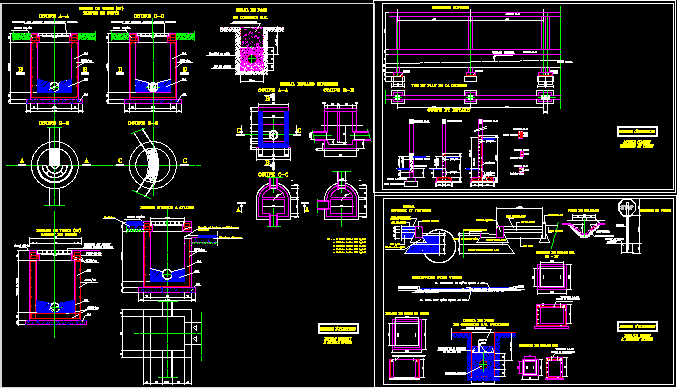Image resolution: width=677 pixels, height=388 pixels.
Task: Click the longitudinal profile with blue line
Action: coord(461,289)
